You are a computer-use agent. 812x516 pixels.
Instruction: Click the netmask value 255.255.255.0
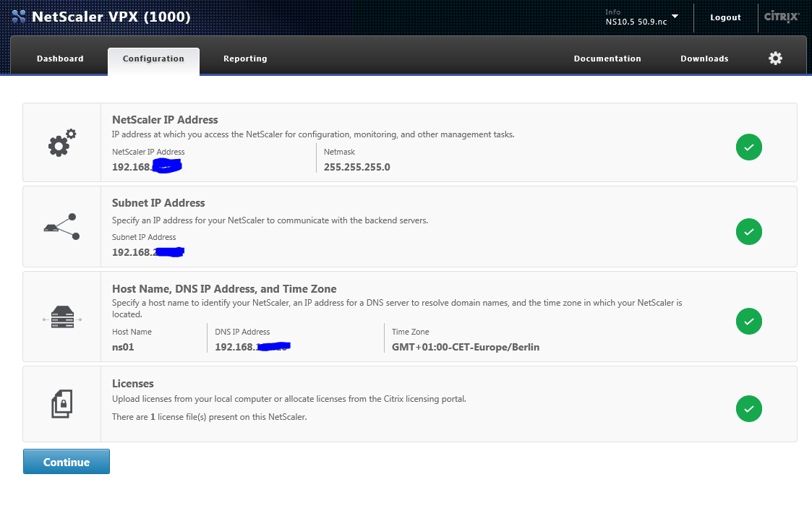coord(356,167)
